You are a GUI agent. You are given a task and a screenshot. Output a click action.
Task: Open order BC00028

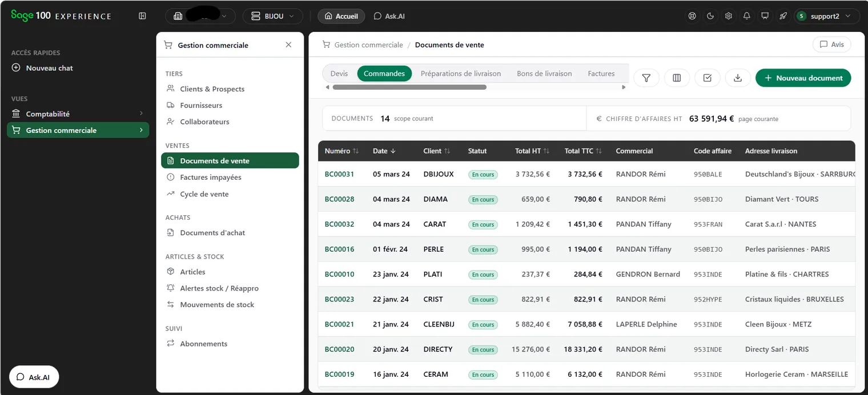[339, 199]
